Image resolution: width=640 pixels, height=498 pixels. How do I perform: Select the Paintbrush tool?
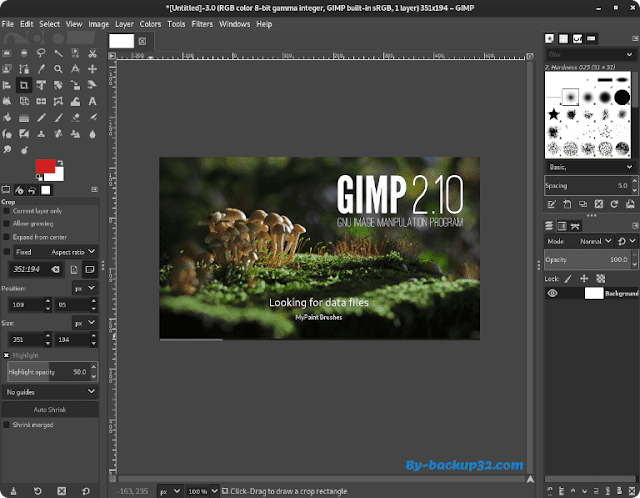[58, 118]
